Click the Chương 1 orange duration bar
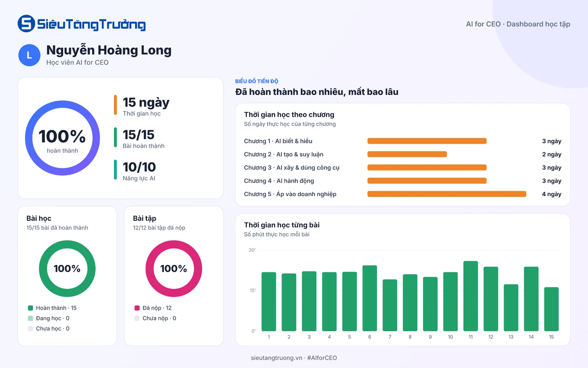Viewport: 588px width, 368px height. point(427,141)
